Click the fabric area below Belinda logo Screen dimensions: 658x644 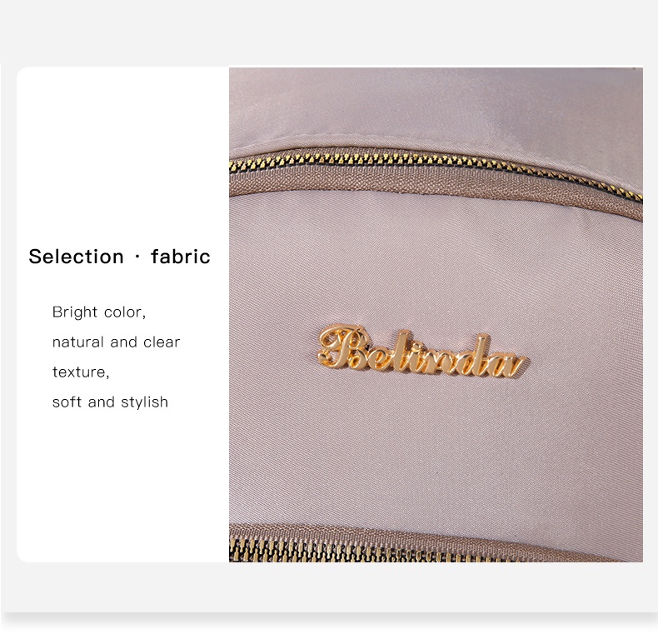click(436, 449)
